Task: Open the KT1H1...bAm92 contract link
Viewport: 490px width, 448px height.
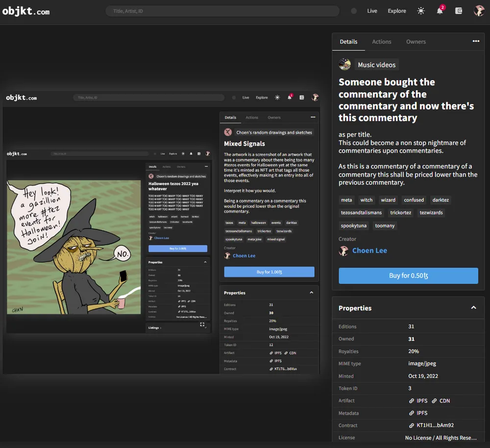Action: pyautogui.click(x=432, y=425)
